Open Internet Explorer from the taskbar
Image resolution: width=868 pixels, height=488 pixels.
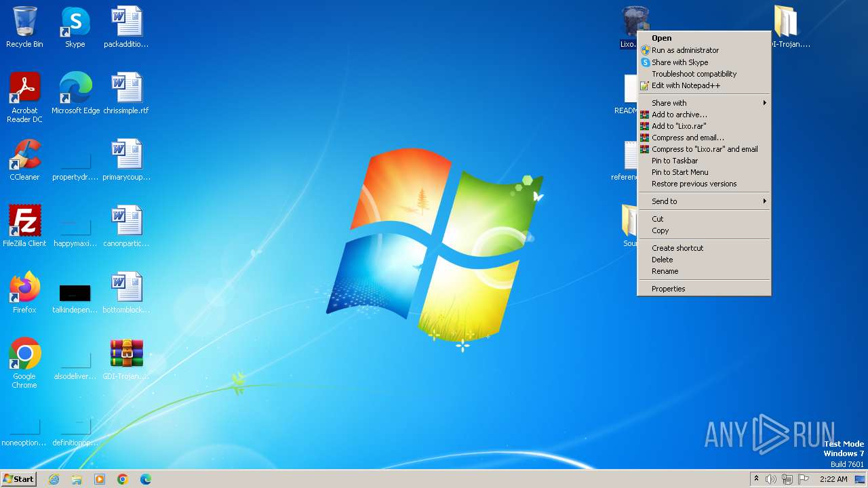54,479
